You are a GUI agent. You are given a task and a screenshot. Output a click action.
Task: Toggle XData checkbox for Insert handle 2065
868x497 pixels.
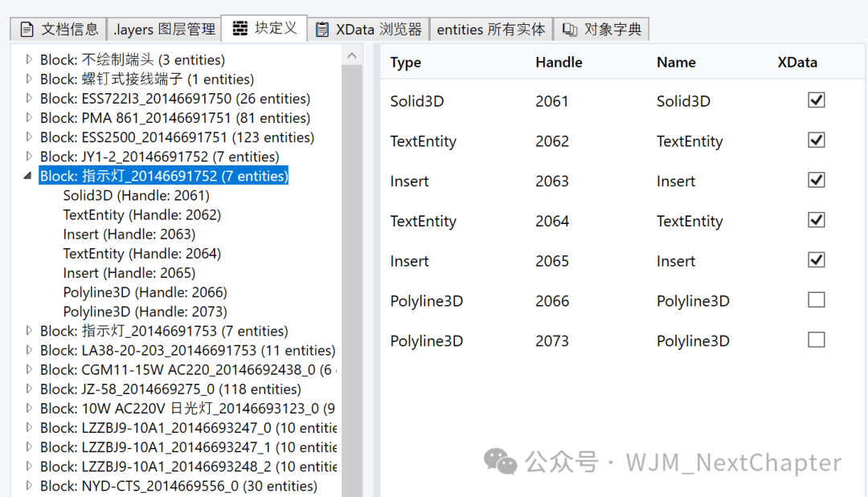816,260
